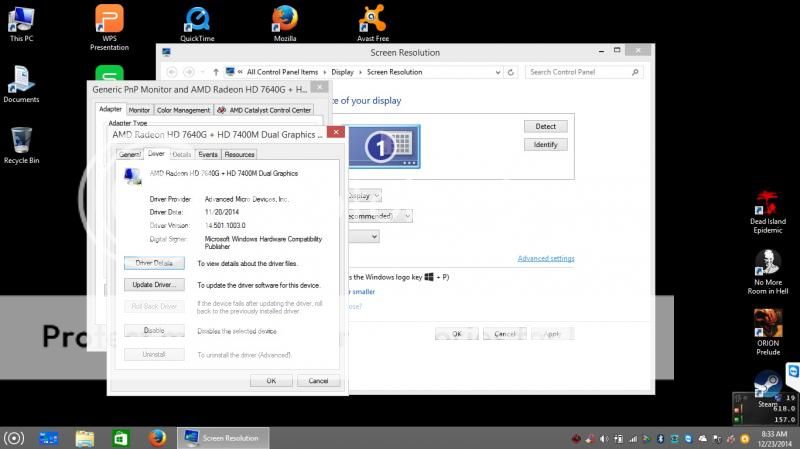Switch to the Color Management tab
Screen dimensions: 800x449
[184, 110]
